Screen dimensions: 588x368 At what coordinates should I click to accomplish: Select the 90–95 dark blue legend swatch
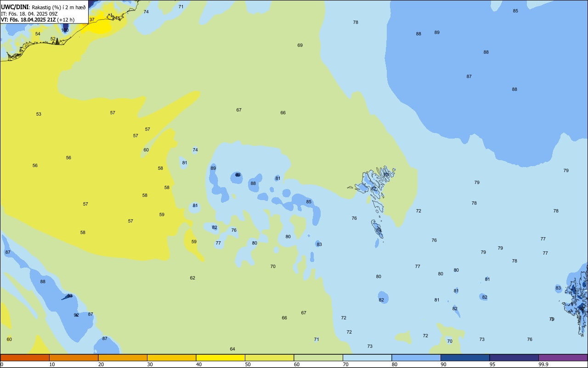coord(465,357)
